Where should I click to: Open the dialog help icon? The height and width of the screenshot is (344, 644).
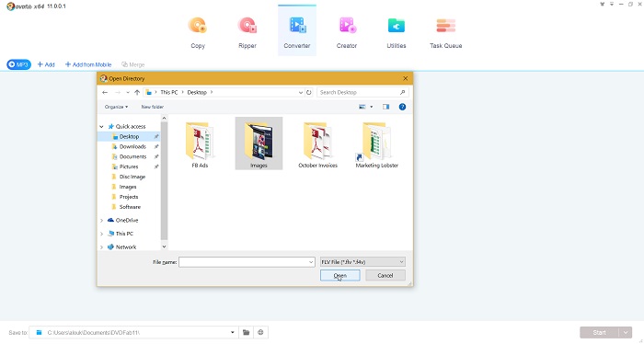(403, 107)
